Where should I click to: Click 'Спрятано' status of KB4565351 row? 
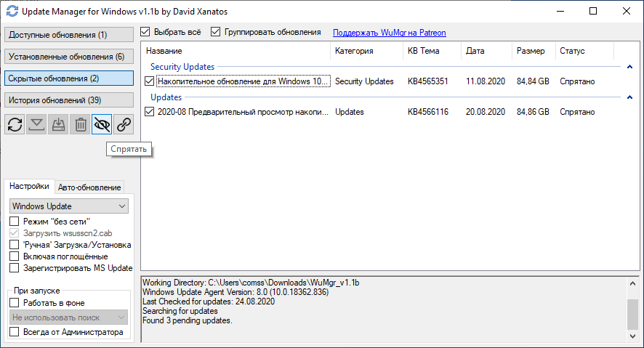coord(577,81)
